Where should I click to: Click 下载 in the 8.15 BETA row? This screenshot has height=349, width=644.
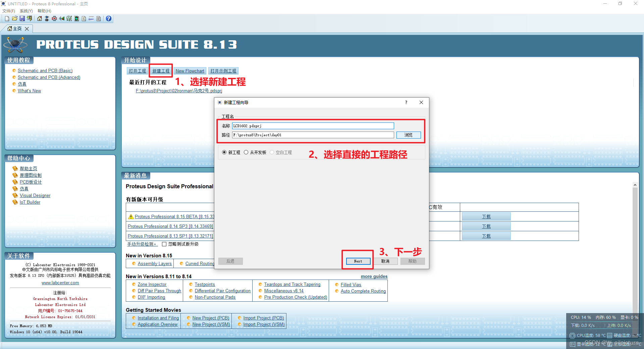point(486,216)
